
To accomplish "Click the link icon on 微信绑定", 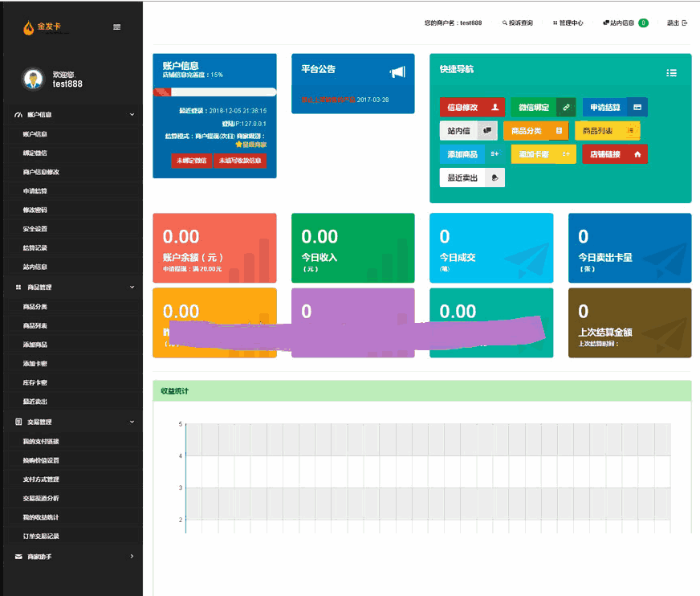I will tap(566, 108).
